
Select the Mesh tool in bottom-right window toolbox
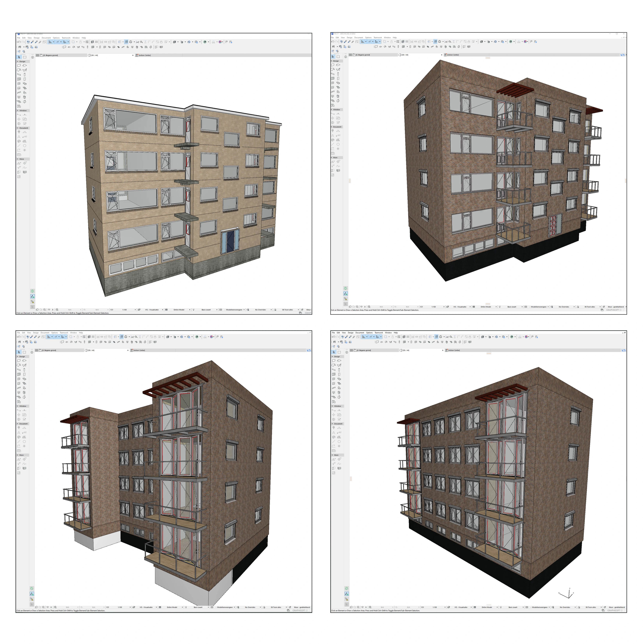[334, 397]
